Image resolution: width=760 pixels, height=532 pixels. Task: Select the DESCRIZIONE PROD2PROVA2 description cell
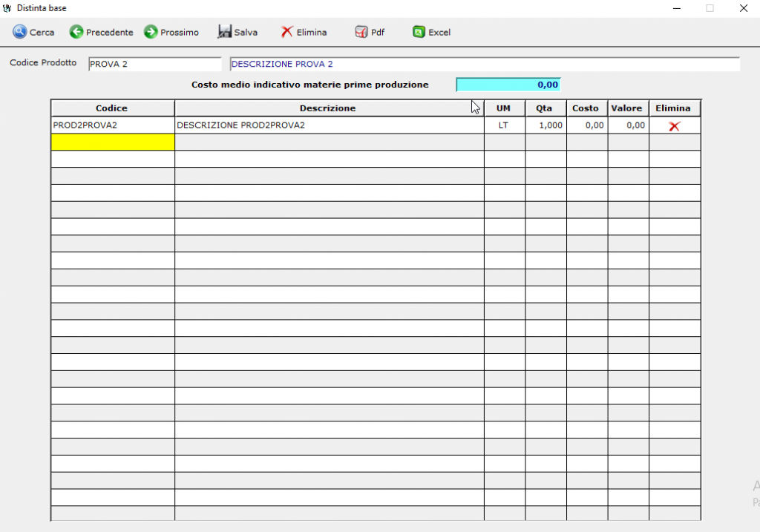pos(328,125)
